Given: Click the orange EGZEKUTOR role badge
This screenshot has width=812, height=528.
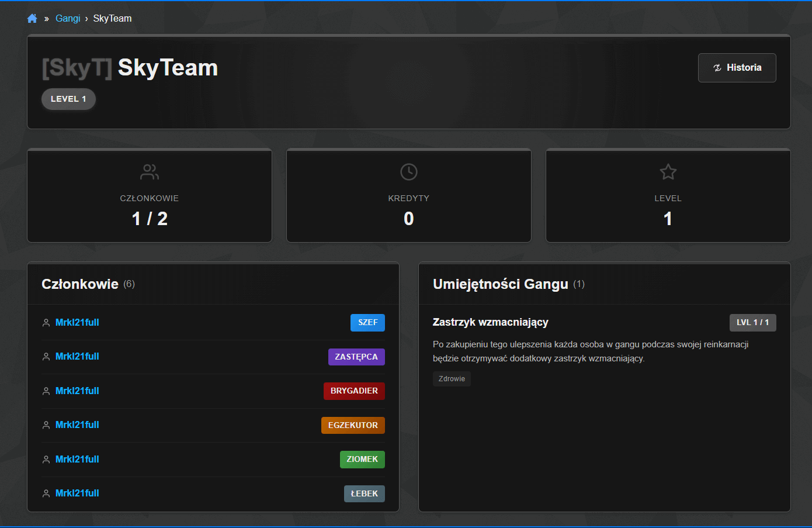Looking at the screenshot, I should point(353,426).
